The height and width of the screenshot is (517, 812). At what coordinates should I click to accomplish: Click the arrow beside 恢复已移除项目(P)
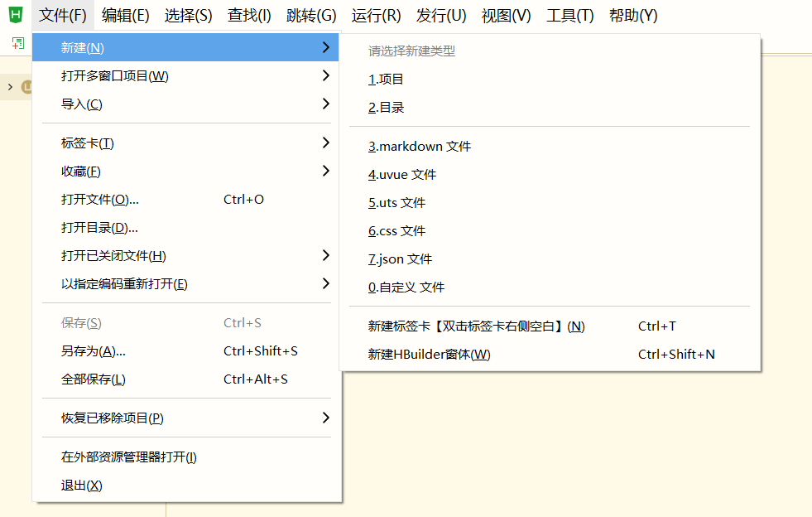[326, 418]
